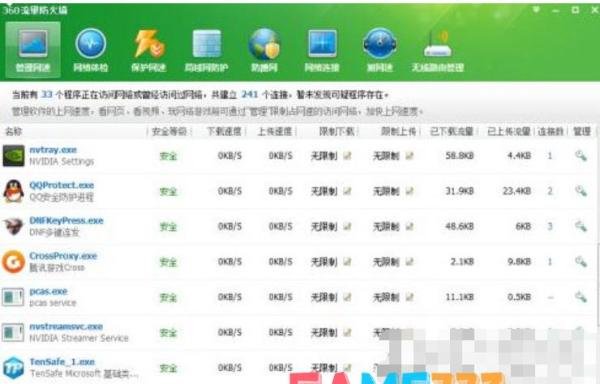The height and width of the screenshot is (384, 600).
Task: Open the 网络连接 tool
Action: coord(322,50)
